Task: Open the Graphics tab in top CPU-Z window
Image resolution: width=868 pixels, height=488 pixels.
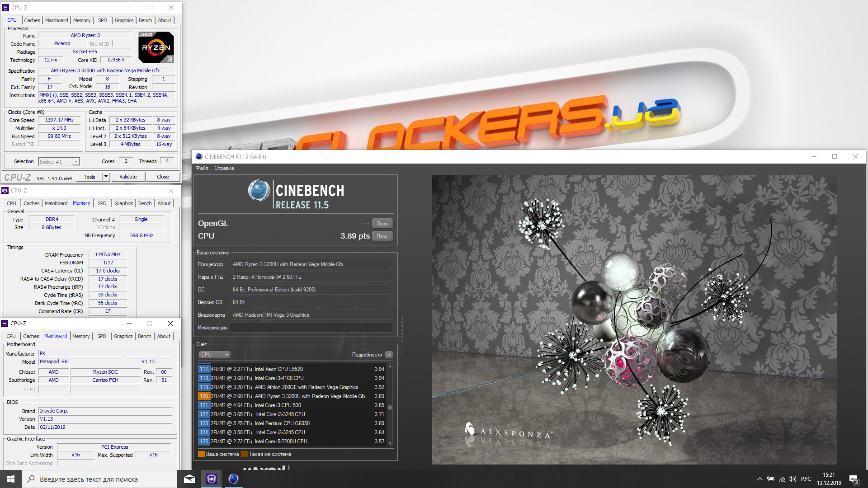Action: tap(124, 20)
